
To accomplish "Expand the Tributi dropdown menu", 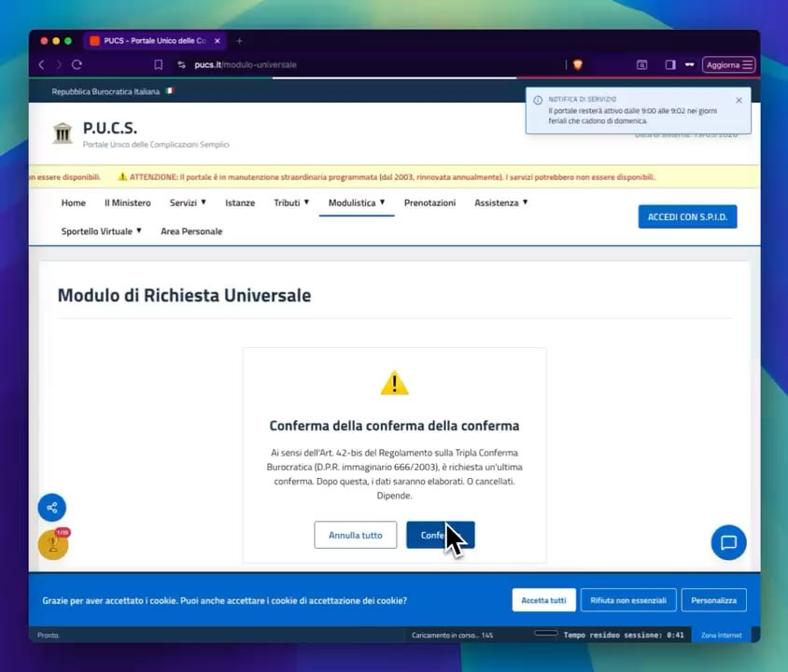I will coord(291,203).
